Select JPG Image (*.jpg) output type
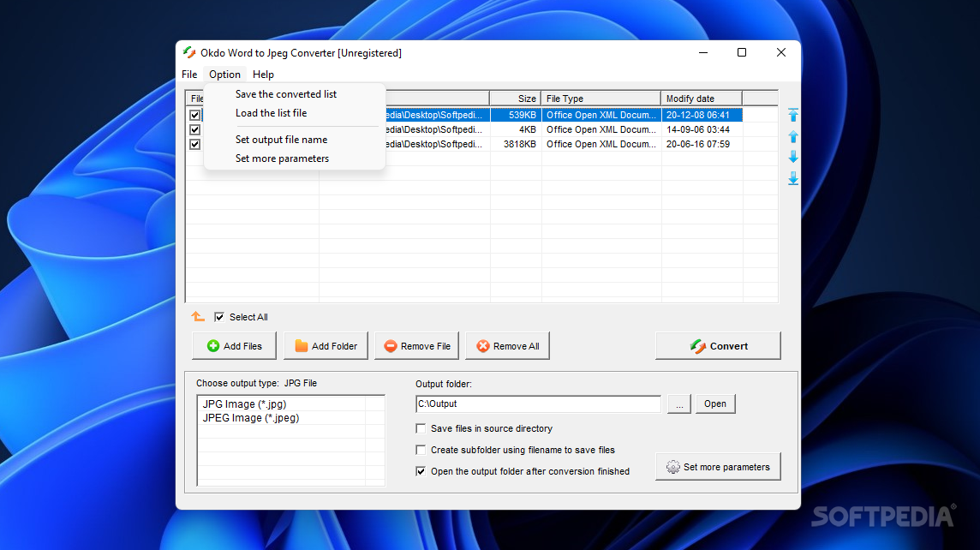The width and height of the screenshot is (980, 550). pos(244,404)
